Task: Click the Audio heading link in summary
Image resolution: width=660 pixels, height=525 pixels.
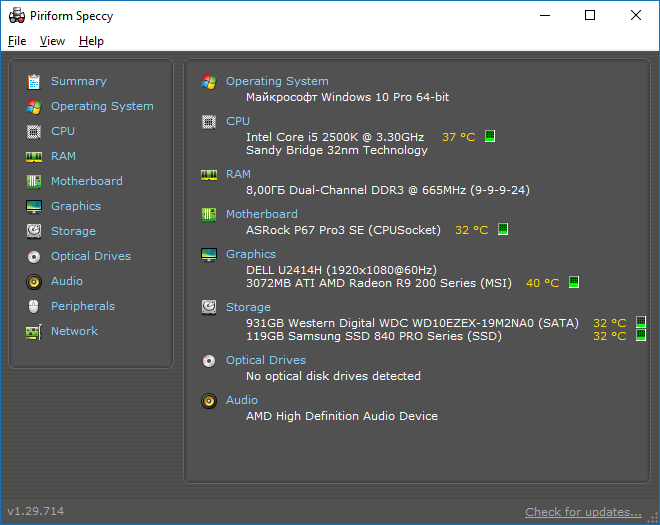Action: [x=242, y=400]
